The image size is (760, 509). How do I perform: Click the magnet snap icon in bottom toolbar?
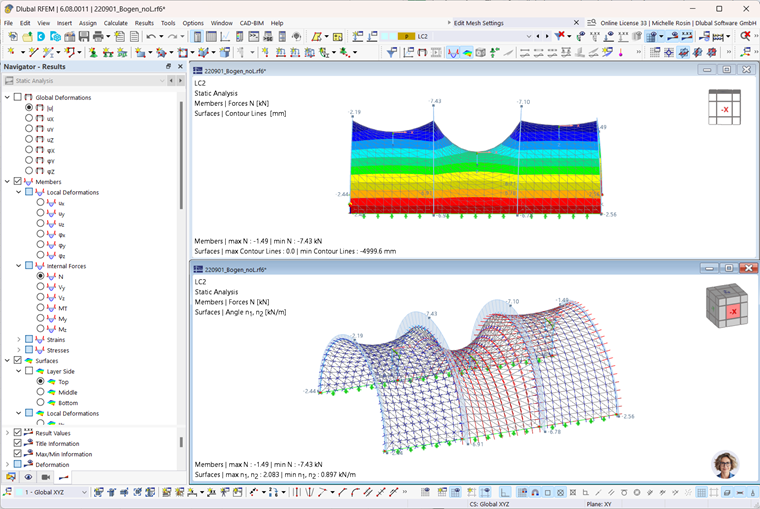tap(535, 493)
